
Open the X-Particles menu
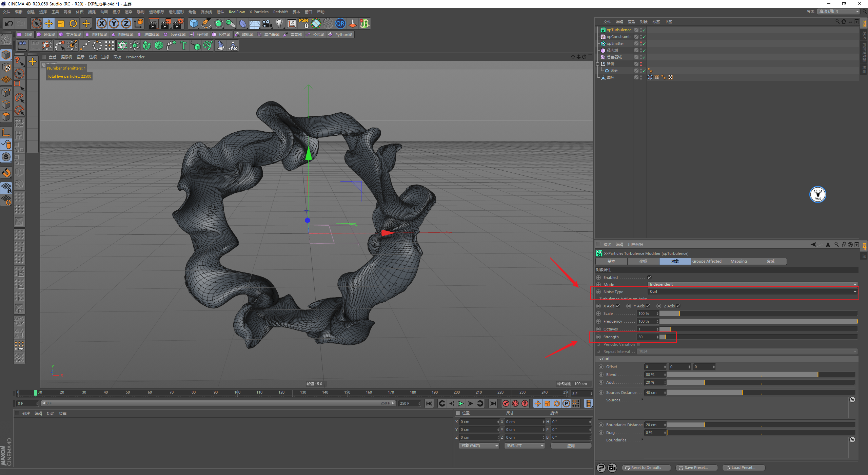pos(259,12)
